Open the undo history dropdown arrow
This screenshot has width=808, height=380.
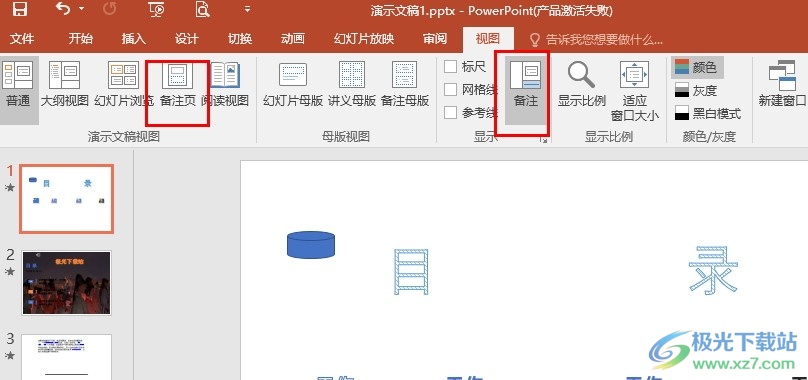81,9
